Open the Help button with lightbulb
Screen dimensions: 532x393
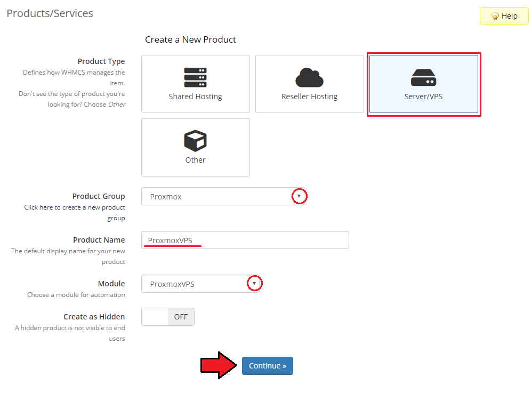pyautogui.click(x=504, y=16)
